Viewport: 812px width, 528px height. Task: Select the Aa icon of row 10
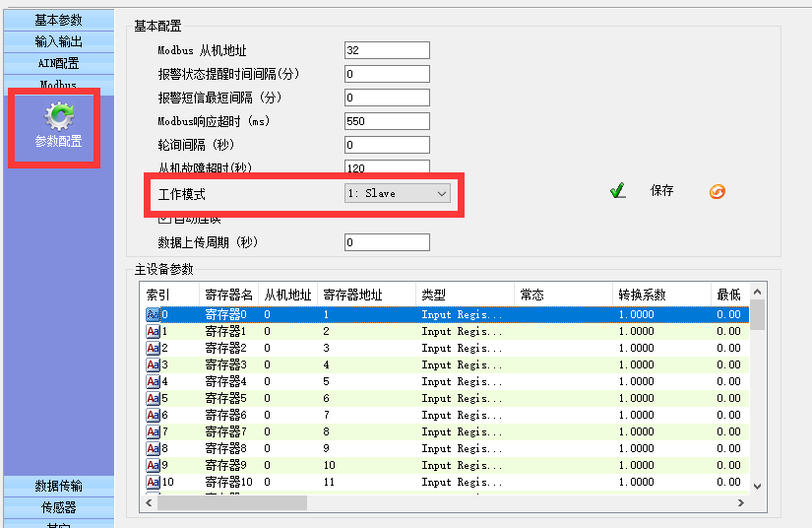pos(154,483)
